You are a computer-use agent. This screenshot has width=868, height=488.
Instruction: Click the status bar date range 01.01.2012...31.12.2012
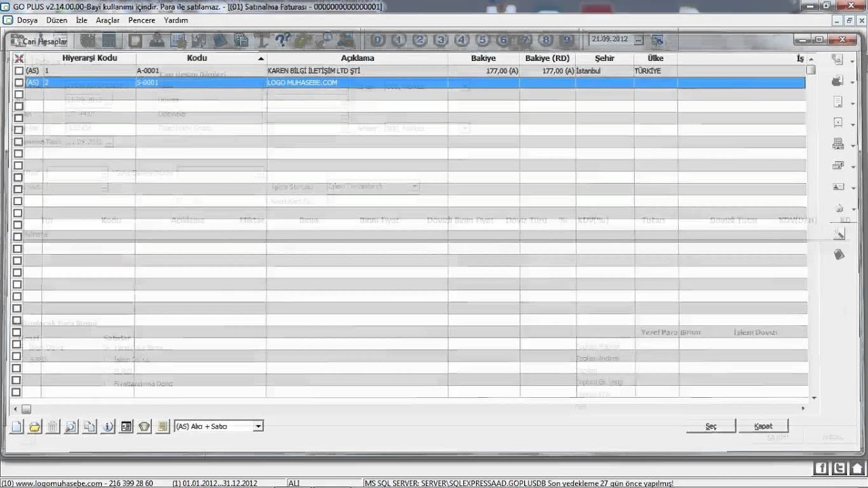coord(214,483)
